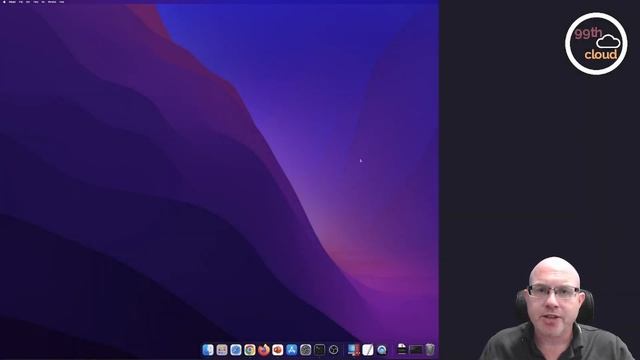The width and height of the screenshot is (640, 360).
Task: Open the View menu
Action: point(36,2)
